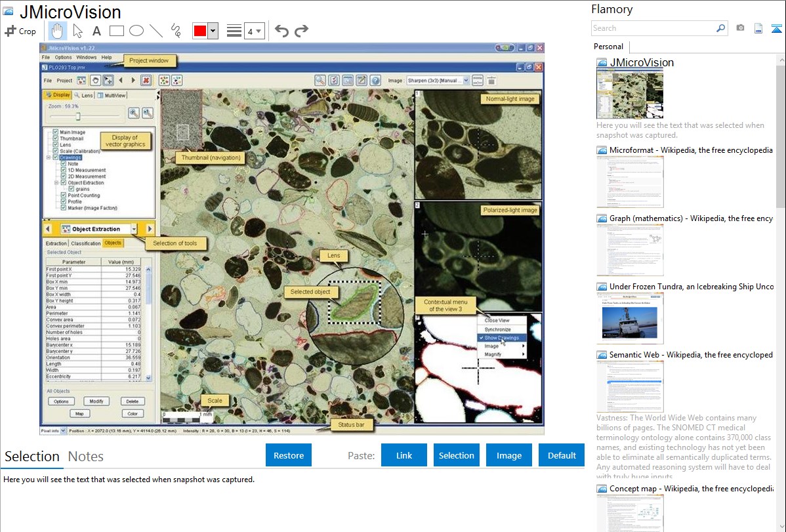The width and height of the screenshot is (786, 532).
Task: Click the scroll-up arrow of snapshot list
Action: 781,60
